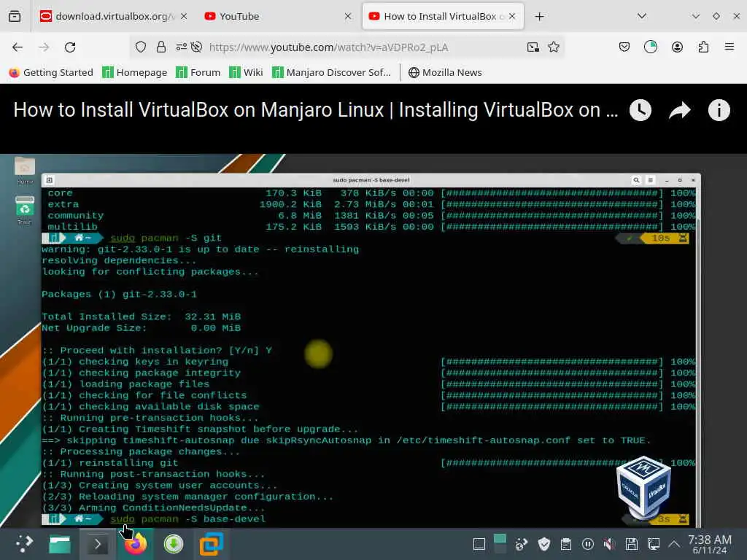Save page to Pocket
Screen dimensions: 747x560
(x=624, y=47)
